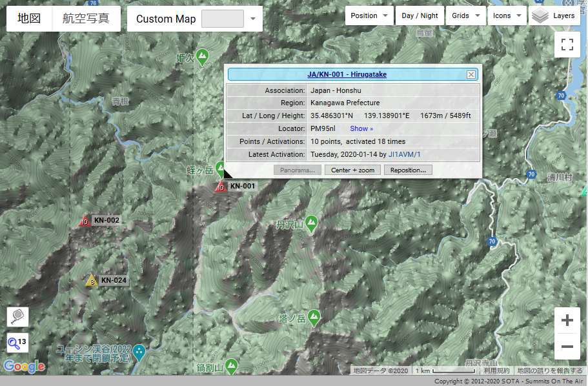Select the KN-002 red summit triangle
The height and width of the screenshot is (386, 588).
point(85,221)
